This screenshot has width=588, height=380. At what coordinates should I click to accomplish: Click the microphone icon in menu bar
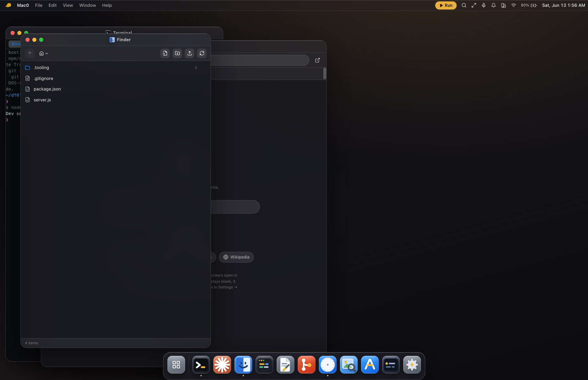[x=484, y=5]
